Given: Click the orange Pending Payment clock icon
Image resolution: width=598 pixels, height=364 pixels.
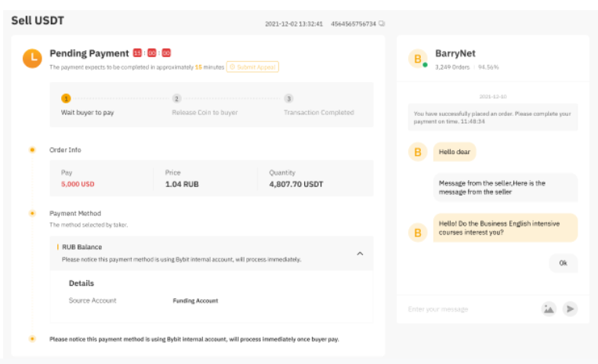Looking at the screenshot, I should point(31,58).
